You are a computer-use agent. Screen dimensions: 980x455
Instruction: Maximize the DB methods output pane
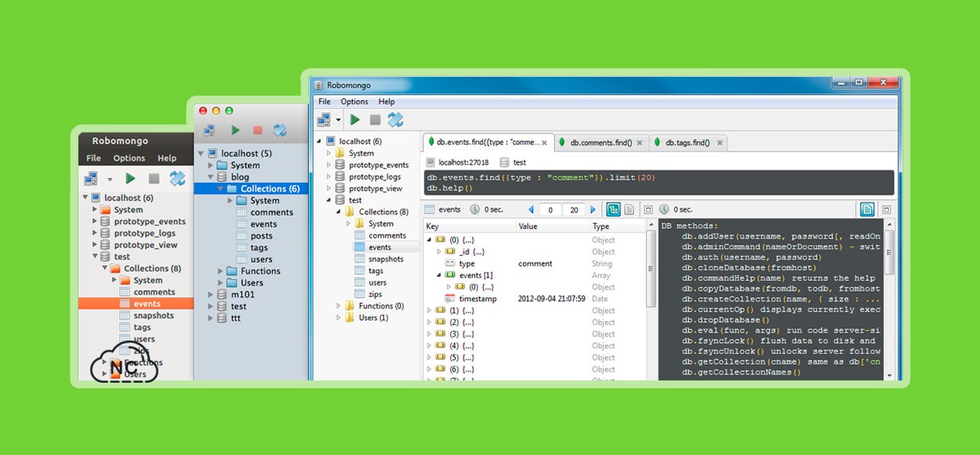[x=886, y=209]
